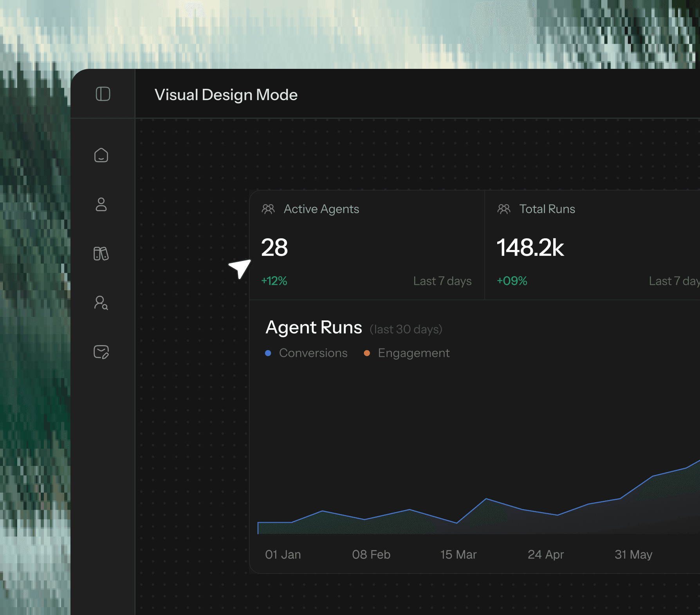
Task: Click the orange Engagement legend dot
Action: [367, 353]
